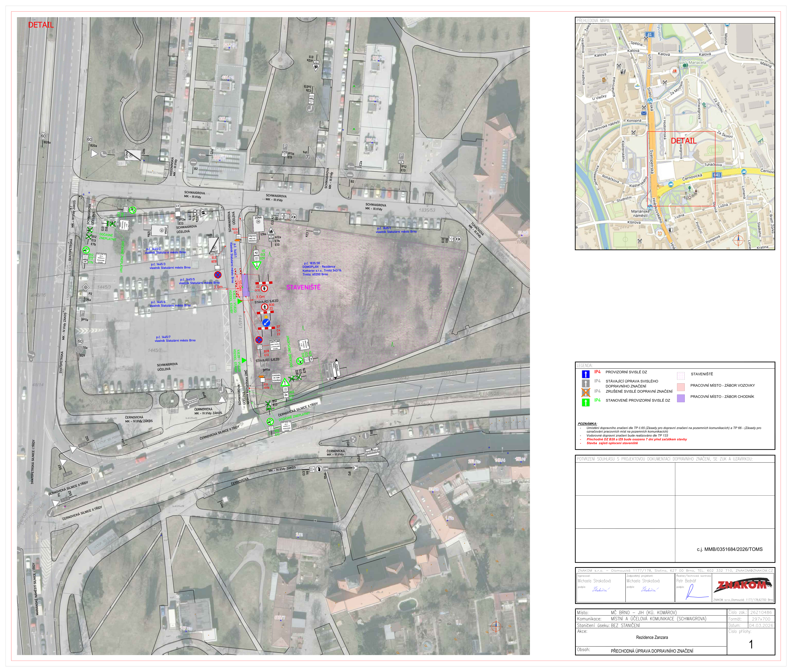Image resolution: width=792 pixels, height=672 pixels.
Task: Click the no-stopping B28 sign near DATUM plate
Action: coord(259,340)
